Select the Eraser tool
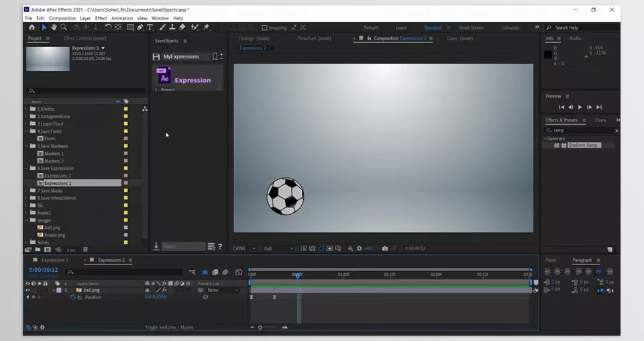 coord(182,27)
